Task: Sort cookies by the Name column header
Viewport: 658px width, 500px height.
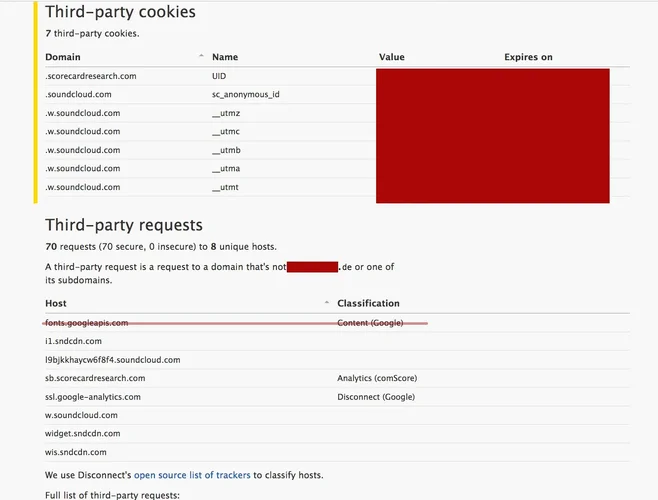Action: (x=225, y=58)
